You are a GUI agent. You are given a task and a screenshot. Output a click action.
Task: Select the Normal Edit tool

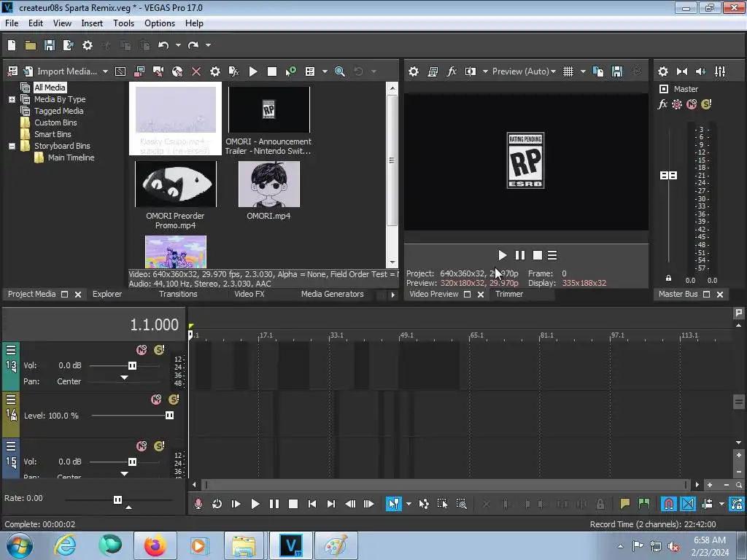[x=393, y=504]
